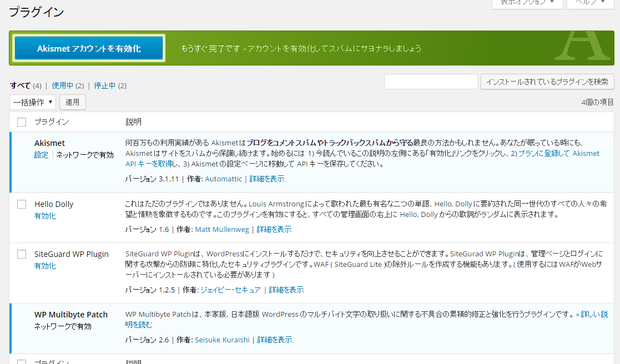Image resolution: width=620 pixels, height=364 pixels.
Task: Filter plugins by 使用中 (active)
Action: point(62,85)
